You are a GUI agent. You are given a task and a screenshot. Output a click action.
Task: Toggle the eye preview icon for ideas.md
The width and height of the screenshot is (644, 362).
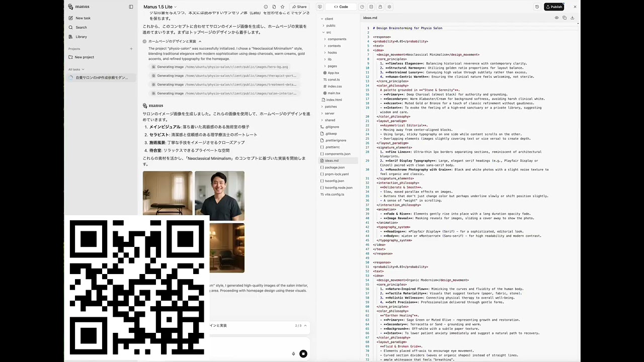coord(556,18)
